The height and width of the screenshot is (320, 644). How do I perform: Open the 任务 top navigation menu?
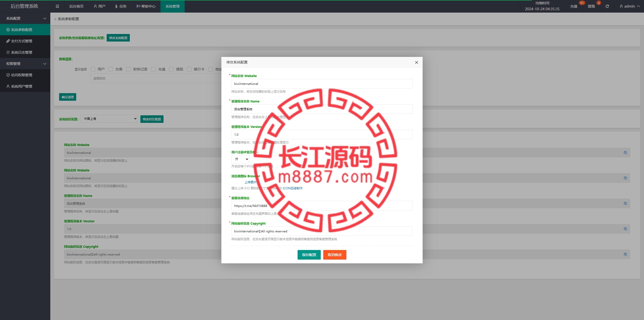[x=121, y=6]
